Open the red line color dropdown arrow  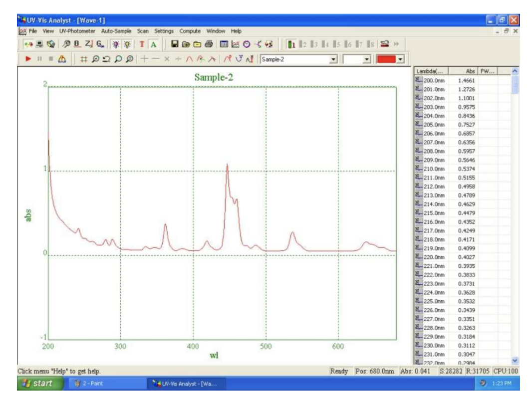point(400,59)
